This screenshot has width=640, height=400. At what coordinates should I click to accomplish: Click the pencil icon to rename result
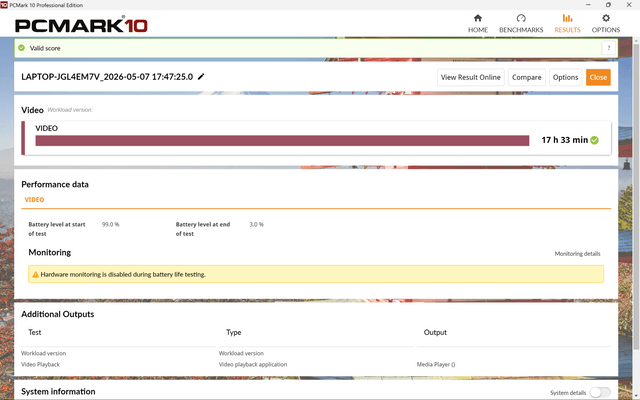pos(201,77)
